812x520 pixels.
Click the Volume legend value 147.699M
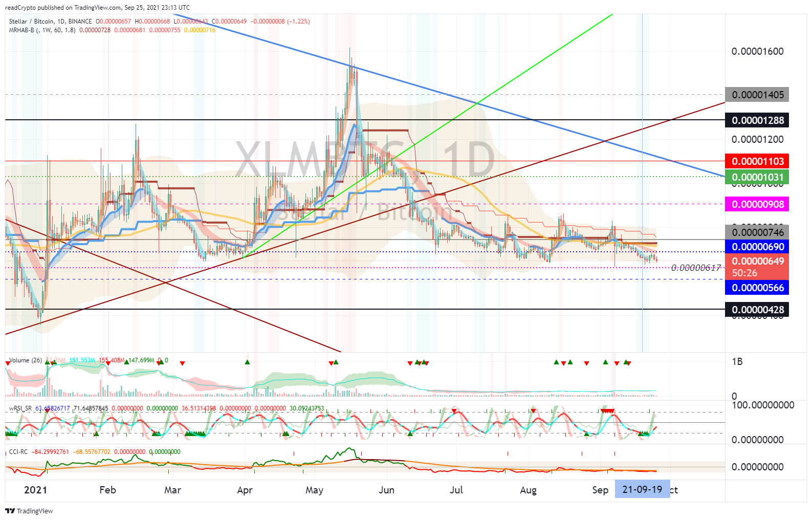pos(141,360)
